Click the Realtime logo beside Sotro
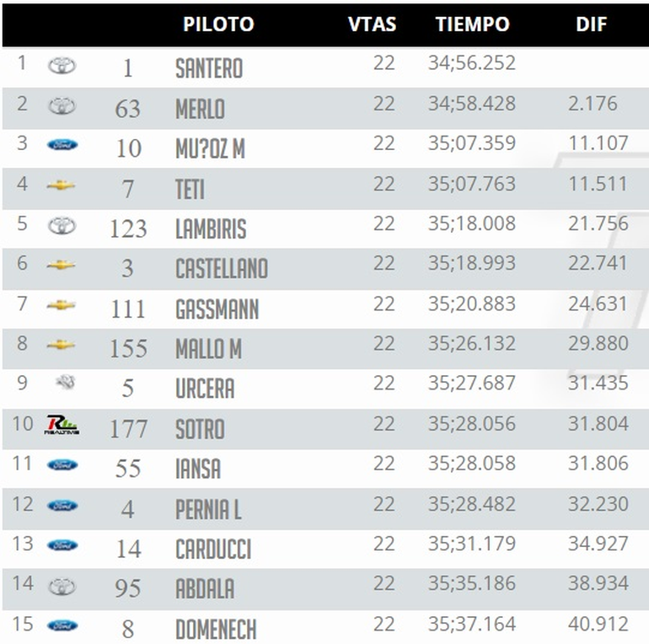Screen dimensions: 649x644 click(62, 426)
